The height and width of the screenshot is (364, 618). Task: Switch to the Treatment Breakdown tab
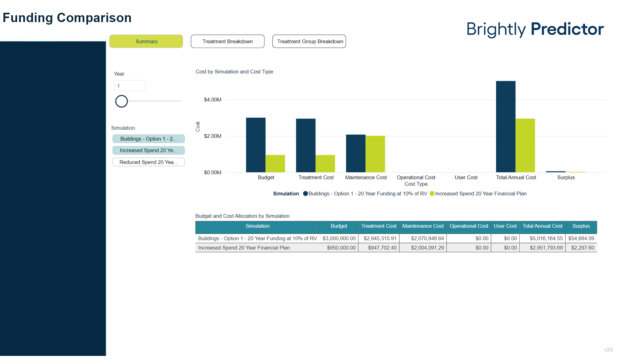[x=227, y=41]
